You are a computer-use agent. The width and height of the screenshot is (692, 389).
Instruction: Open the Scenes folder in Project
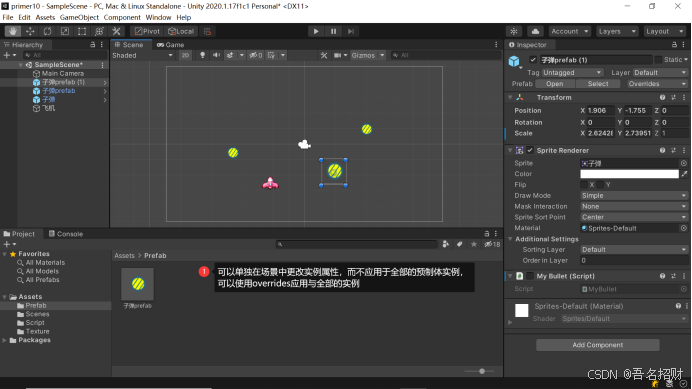click(x=37, y=314)
